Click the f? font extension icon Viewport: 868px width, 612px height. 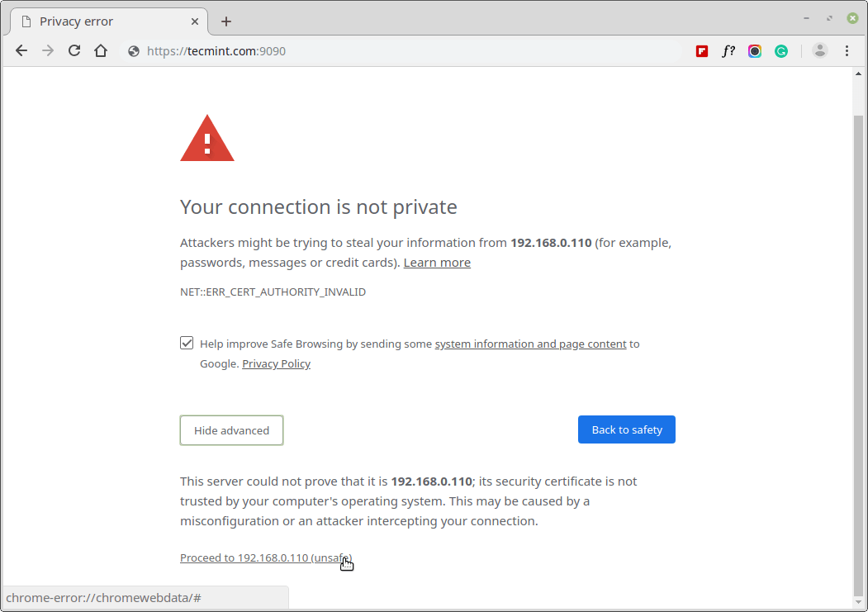click(728, 51)
